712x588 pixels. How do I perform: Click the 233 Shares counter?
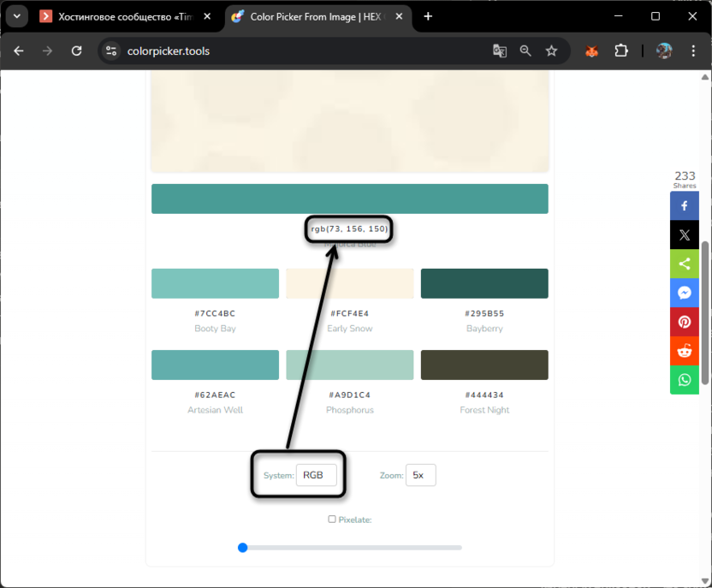(685, 180)
